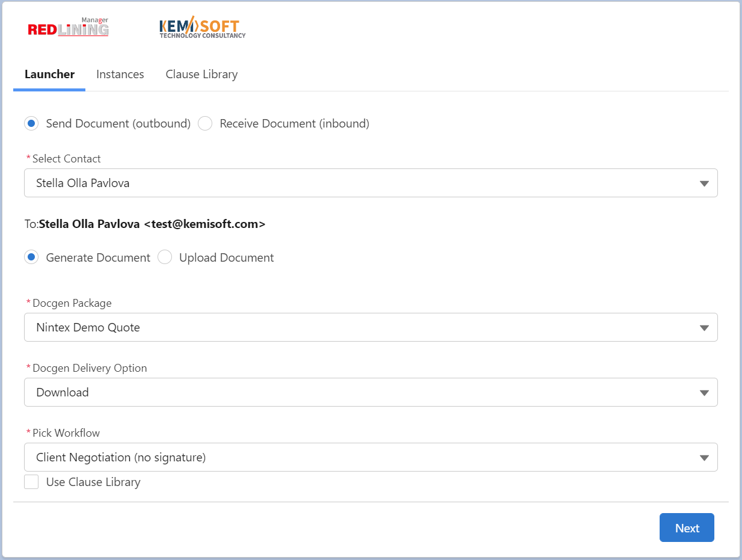Switch to the Instances tab
Image resolution: width=742 pixels, height=560 pixels.
coord(120,75)
